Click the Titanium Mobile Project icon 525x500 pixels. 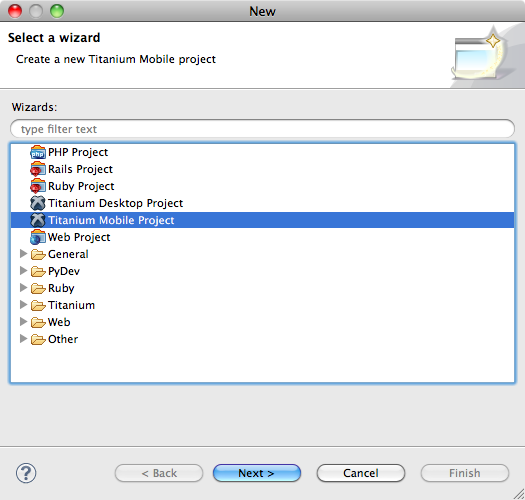38,220
